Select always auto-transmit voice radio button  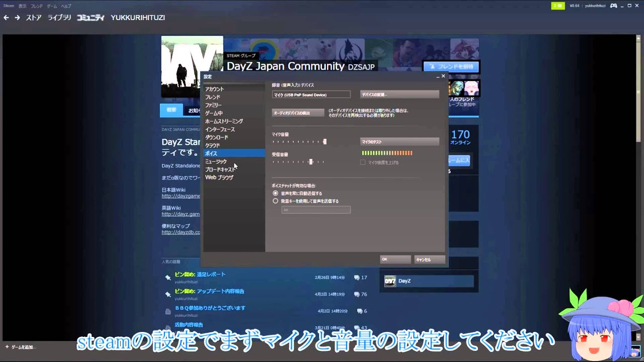coord(275,193)
